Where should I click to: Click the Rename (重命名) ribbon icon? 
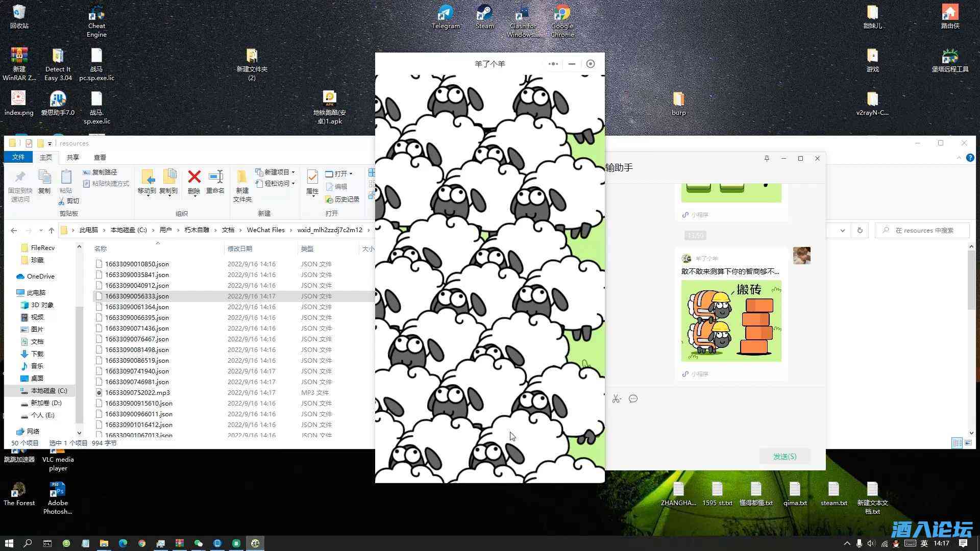click(215, 182)
